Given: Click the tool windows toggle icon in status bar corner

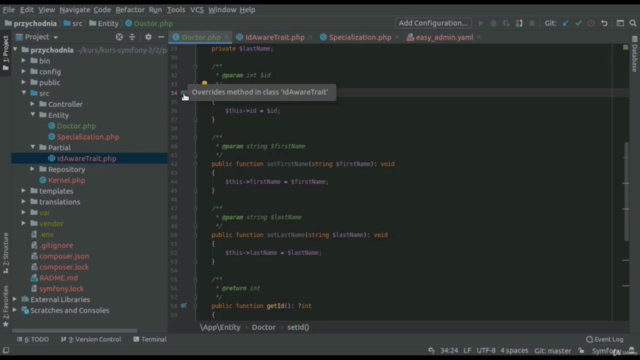Looking at the screenshot, I should (x=6, y=351).
